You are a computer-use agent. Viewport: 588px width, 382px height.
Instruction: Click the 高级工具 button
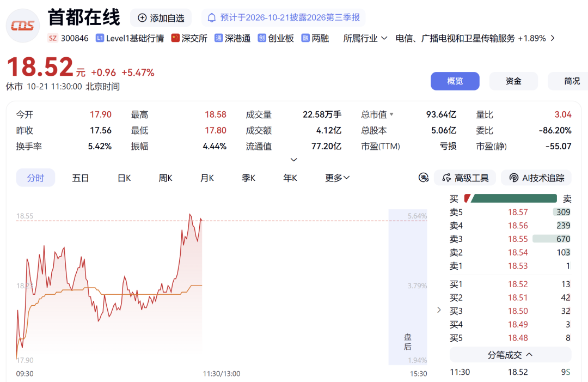coord(465,178)
